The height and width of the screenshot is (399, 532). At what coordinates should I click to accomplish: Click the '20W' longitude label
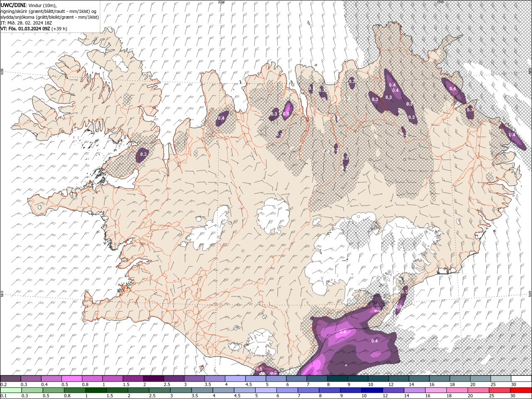[221, 2]
